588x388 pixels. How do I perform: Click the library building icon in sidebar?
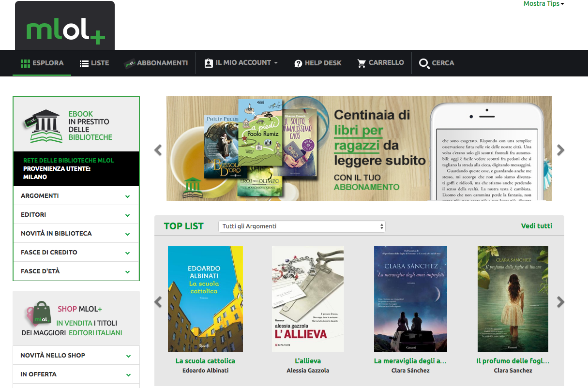click(x=43, y=126)
